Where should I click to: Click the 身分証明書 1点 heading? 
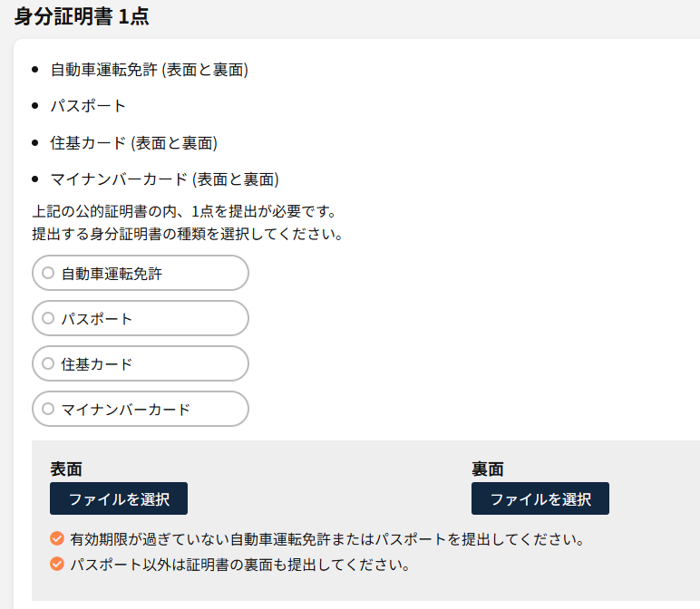82,16
